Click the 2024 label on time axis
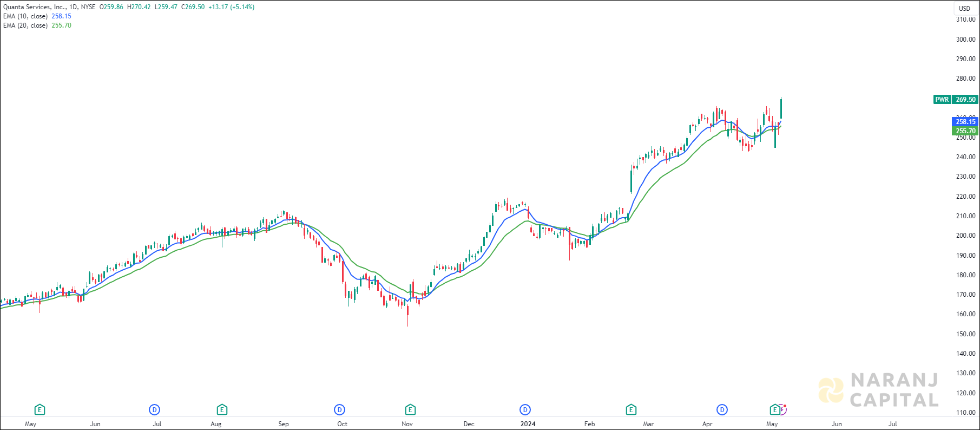This screenshot has height=430, width=980. point(528,424)
